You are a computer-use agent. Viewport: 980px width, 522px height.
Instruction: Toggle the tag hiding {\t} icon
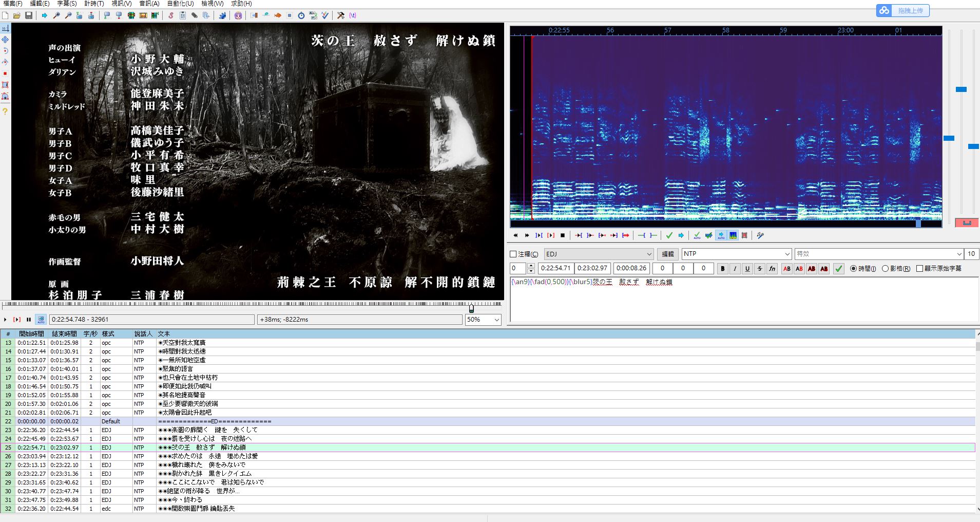[353, 15]
